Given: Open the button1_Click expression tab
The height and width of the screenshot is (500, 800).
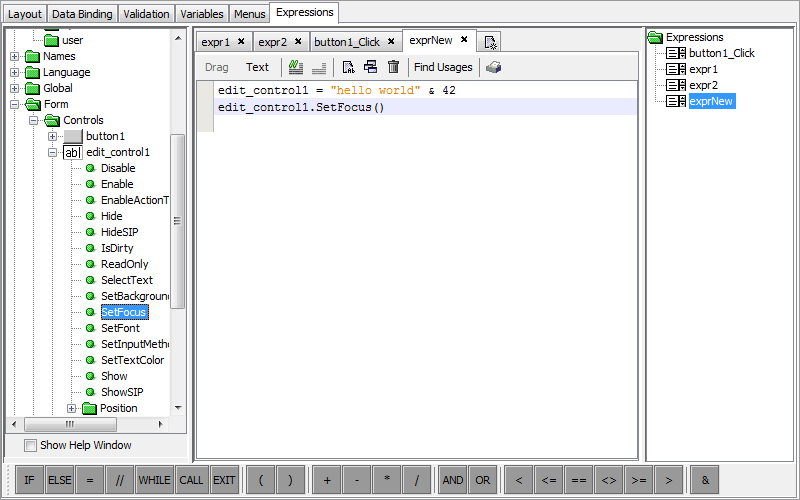Looking at the screenshot, I should 345,42.
